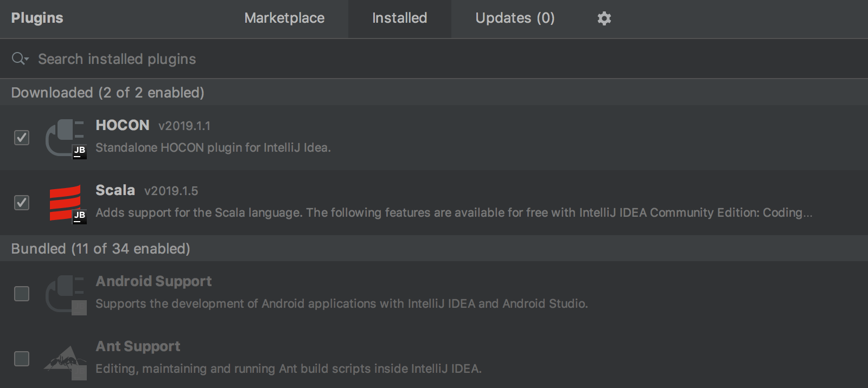This screenshot has height=388, width=868.
Task: Collapse the Bundled plugins section header
Action: click(100, 249)
